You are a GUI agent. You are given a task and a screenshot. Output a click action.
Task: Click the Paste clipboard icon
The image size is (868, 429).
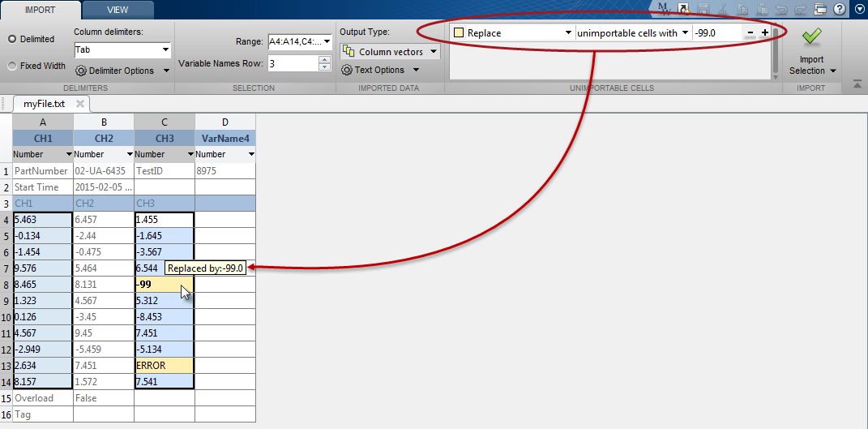point(763,8)
